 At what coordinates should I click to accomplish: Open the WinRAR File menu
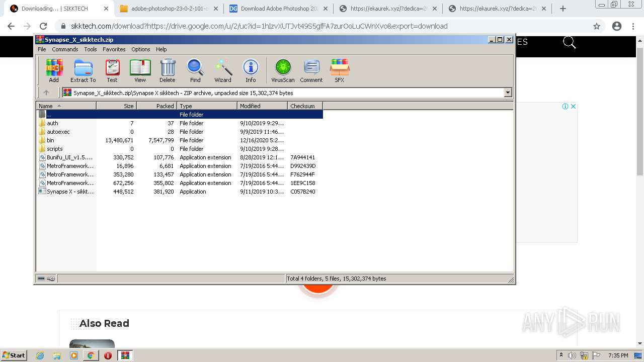[x=42, y=49]
